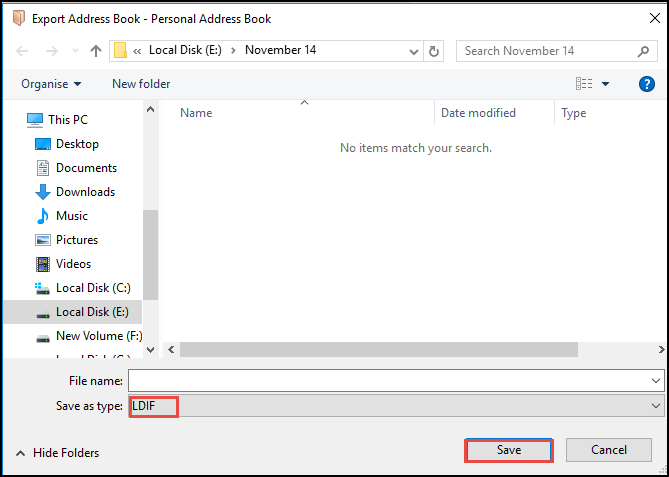Refresh the November 14 folder

[x=433, y=51]
